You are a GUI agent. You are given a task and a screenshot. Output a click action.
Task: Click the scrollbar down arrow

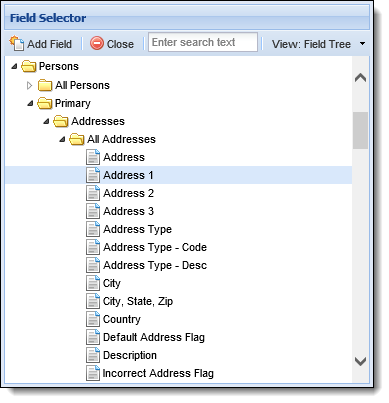point(361,361)
